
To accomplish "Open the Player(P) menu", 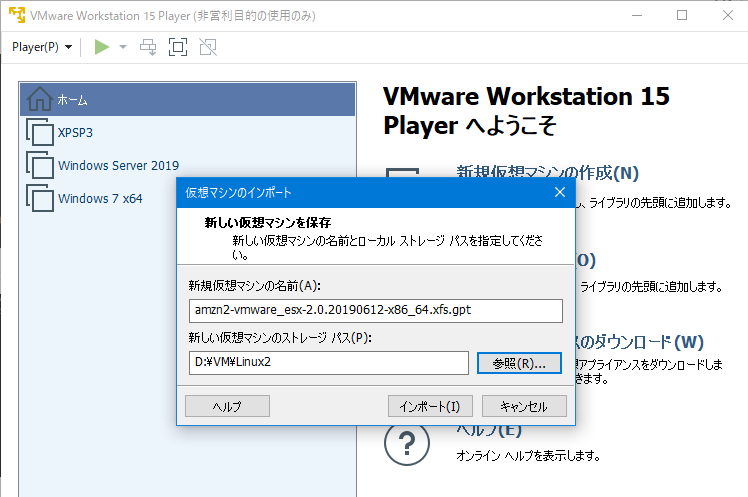I will coord(42,47).
